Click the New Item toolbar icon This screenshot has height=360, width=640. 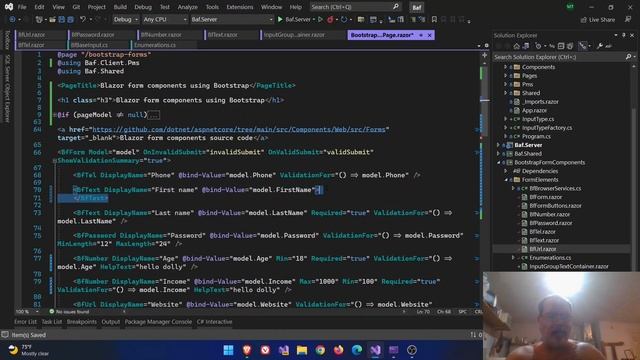tap(39, 19)
